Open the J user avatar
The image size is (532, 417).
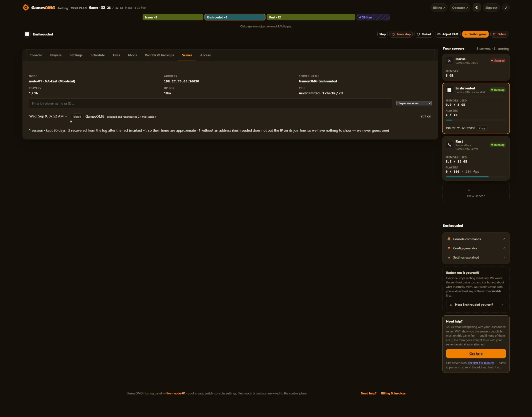[506, 8]
